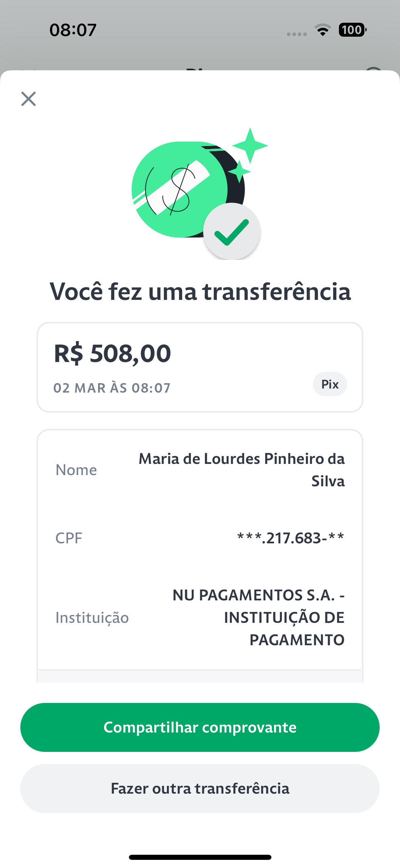The image size is (400, 868).
Task: Tap the Instituição field label
Action: (92, 617)
